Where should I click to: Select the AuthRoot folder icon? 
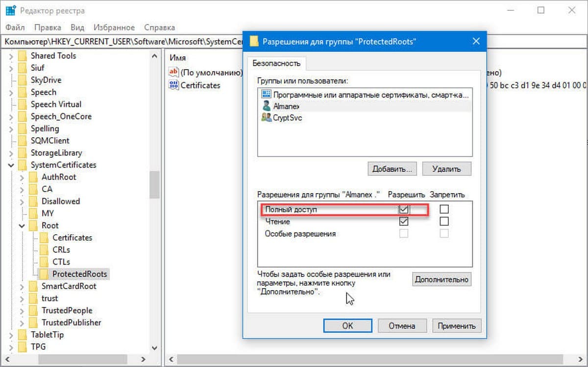coord(33,177)
